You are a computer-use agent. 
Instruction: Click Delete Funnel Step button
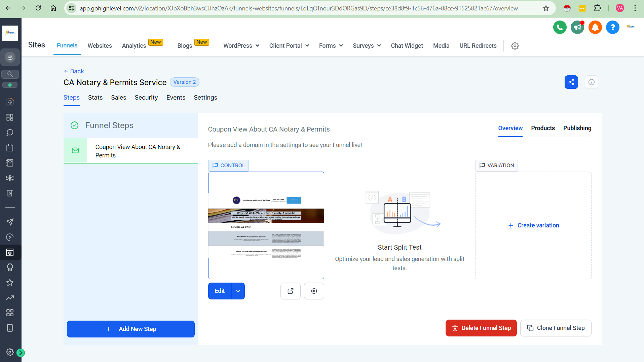tap(481, 328)
